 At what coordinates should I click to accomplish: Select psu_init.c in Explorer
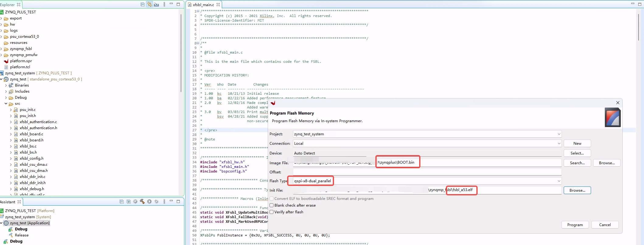point(28,110)
